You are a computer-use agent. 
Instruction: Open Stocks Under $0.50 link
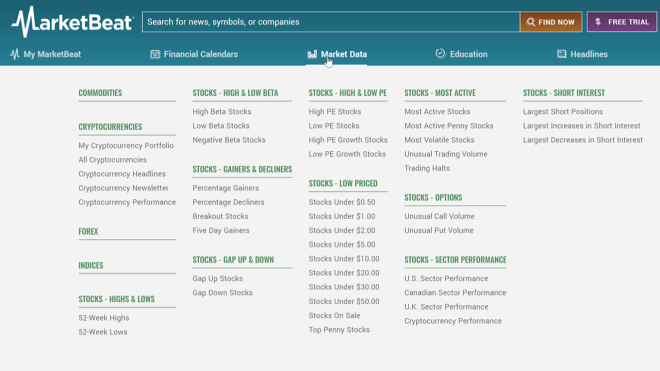coord(342,202)
